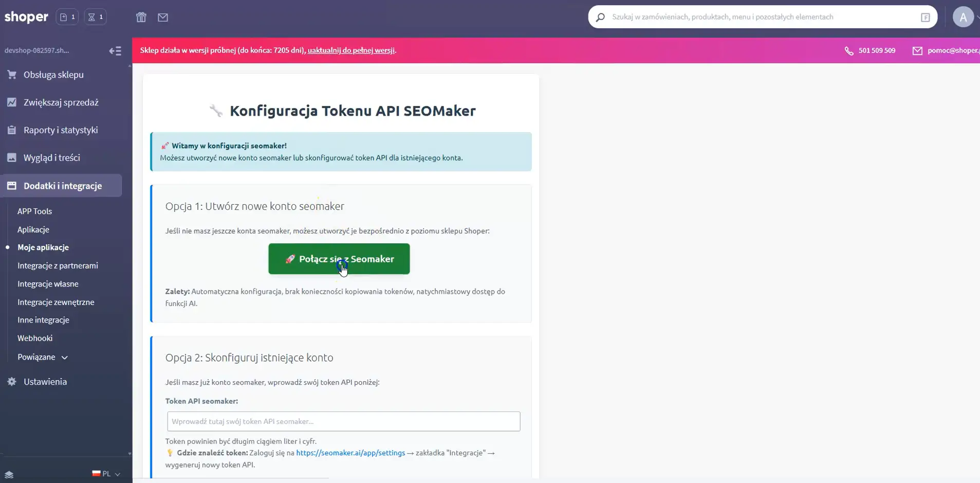This screenshot has height=483, width=980.
Task: Select Moje aplikacje
Action: [x=43, y=247]
